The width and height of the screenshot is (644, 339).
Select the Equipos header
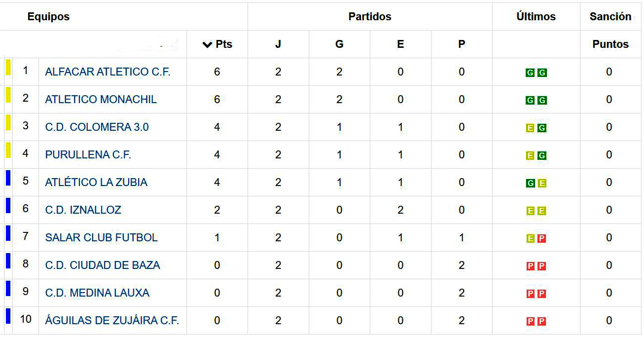point(48,17)
